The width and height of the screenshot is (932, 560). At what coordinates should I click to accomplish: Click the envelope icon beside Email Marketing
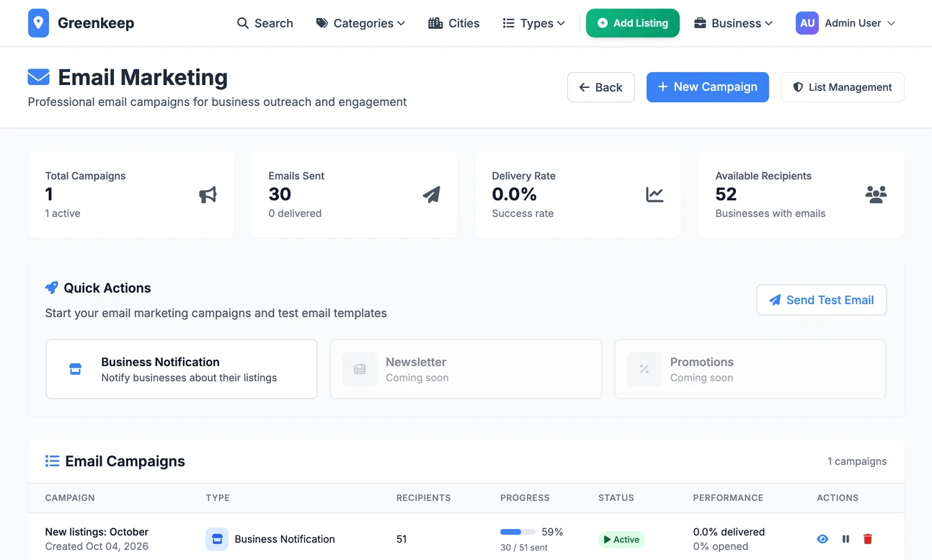pyautogui.click(x=38, y=76)
